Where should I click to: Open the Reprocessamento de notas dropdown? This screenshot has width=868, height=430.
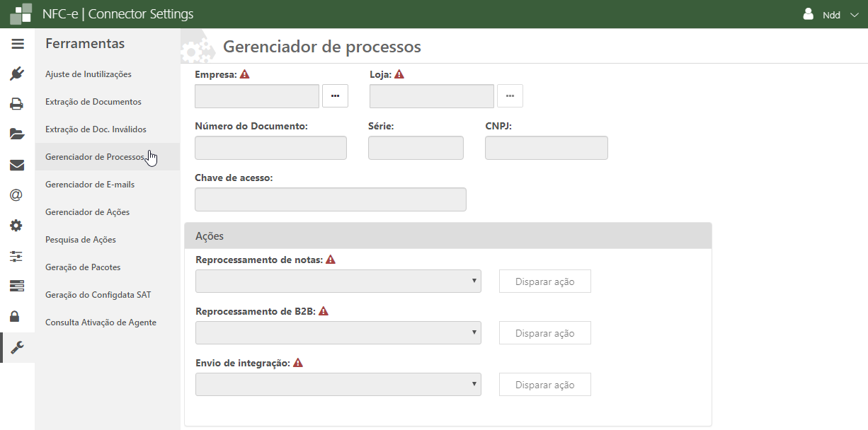[338, 281]
